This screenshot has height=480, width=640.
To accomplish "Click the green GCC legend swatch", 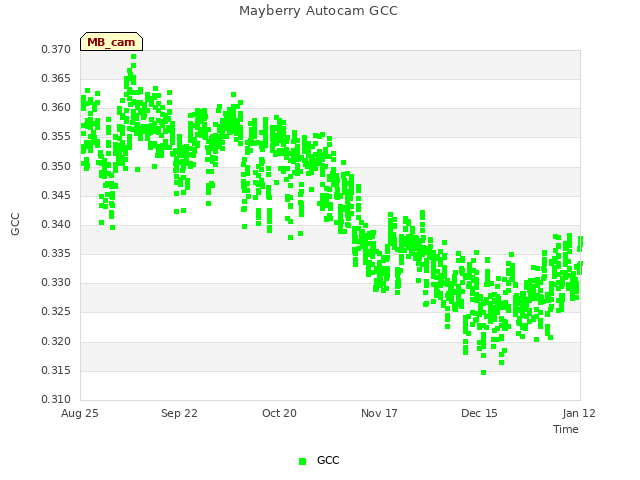I will (302, 461).
